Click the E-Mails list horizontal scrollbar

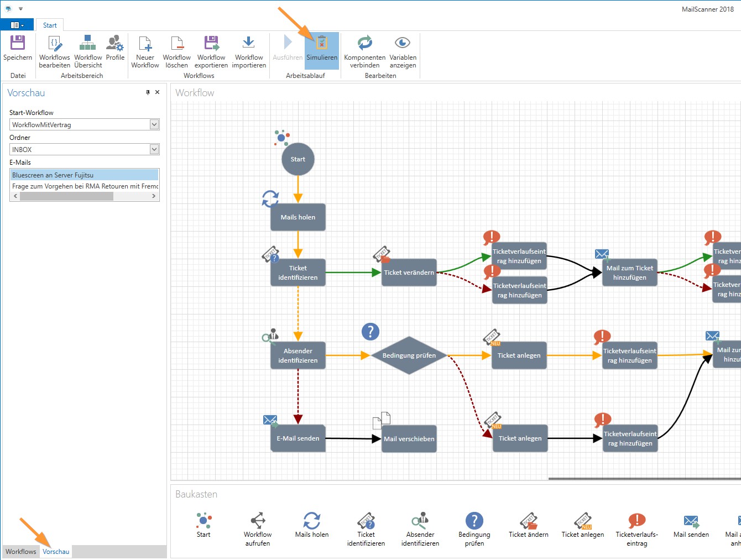click(66, 196)
